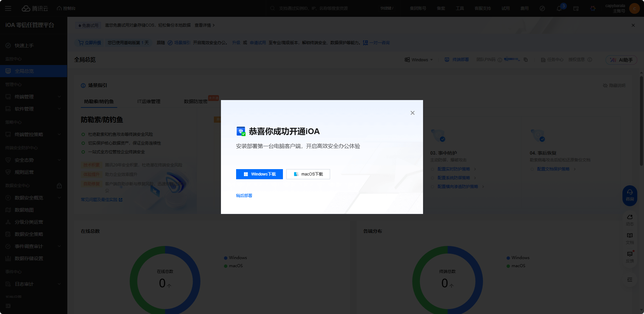644x314 pixels.
Task: Switch to IT运维管理 tab
Action: [x=149, y=101]
